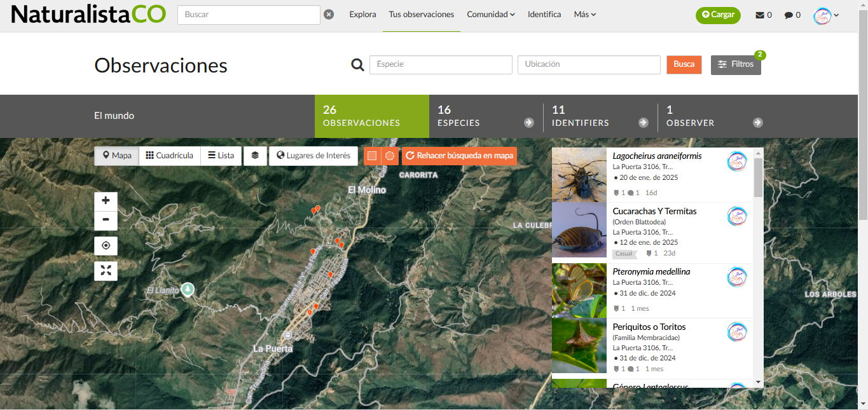Open messages envelope icon in header
This screenshot has height=410, width=868.
(760, 15)
